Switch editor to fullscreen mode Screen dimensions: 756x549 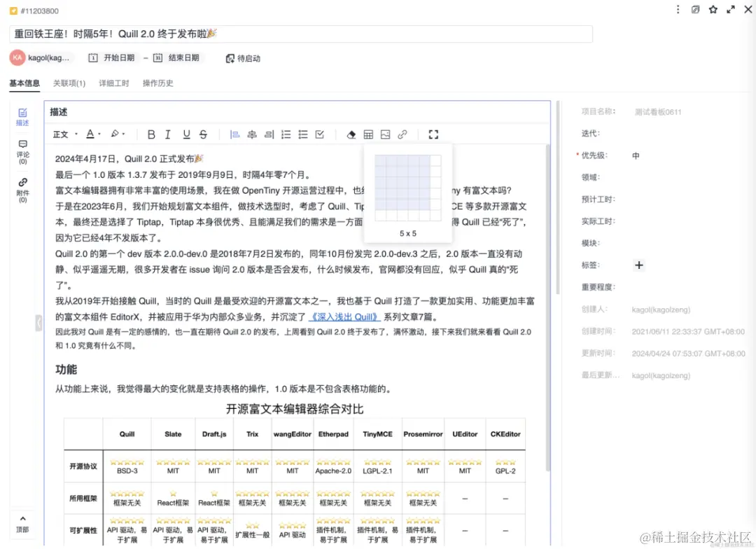[433, 134]
